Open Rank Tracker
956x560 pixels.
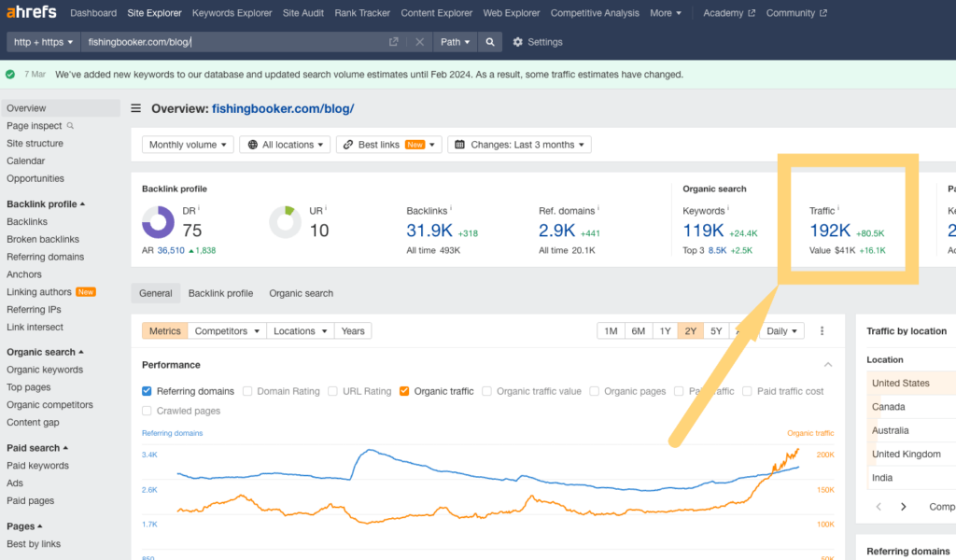(x=362, y=13)
